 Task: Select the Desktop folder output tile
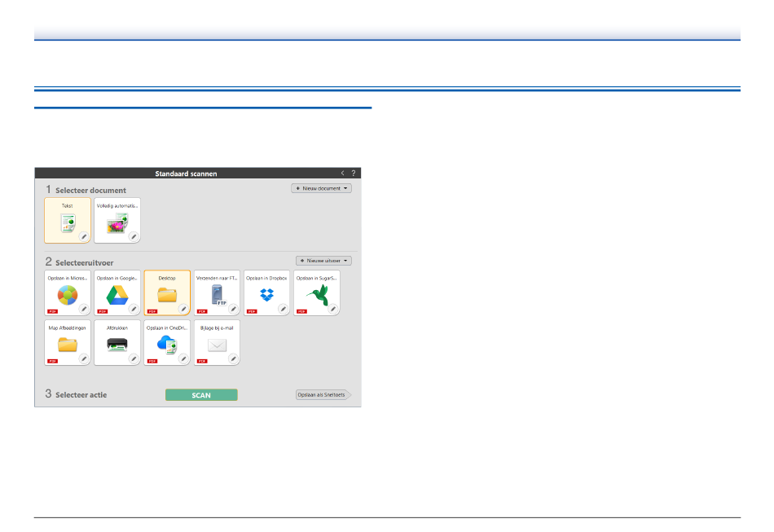pos(167,292)
